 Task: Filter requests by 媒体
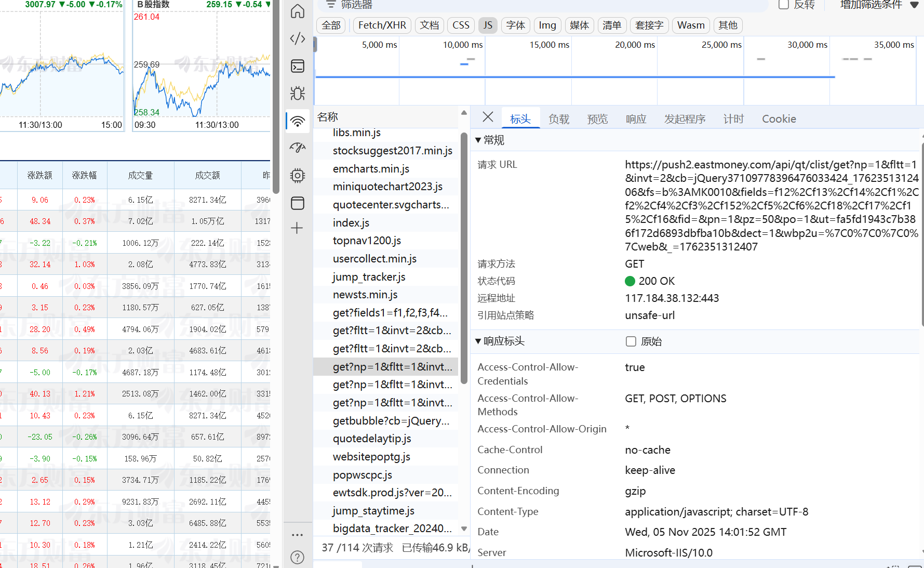coord(580,25)
